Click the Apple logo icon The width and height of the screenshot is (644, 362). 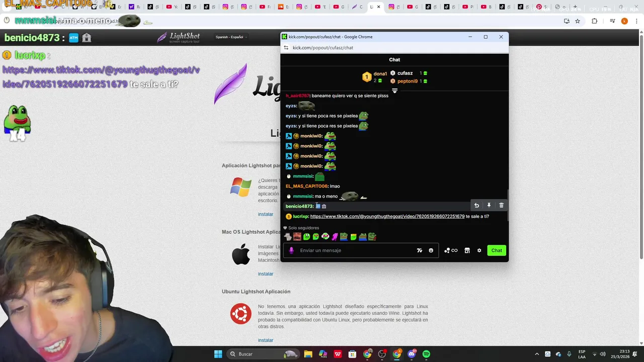[x=241, y=254]
